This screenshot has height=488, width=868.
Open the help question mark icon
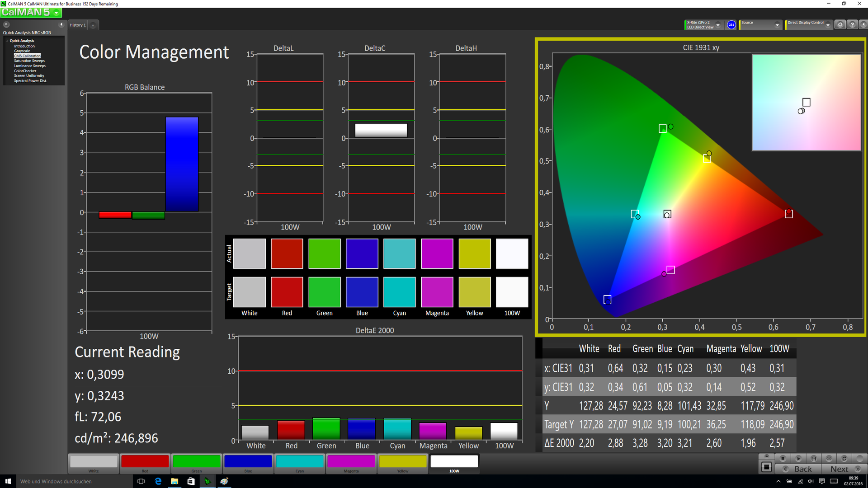852,25
